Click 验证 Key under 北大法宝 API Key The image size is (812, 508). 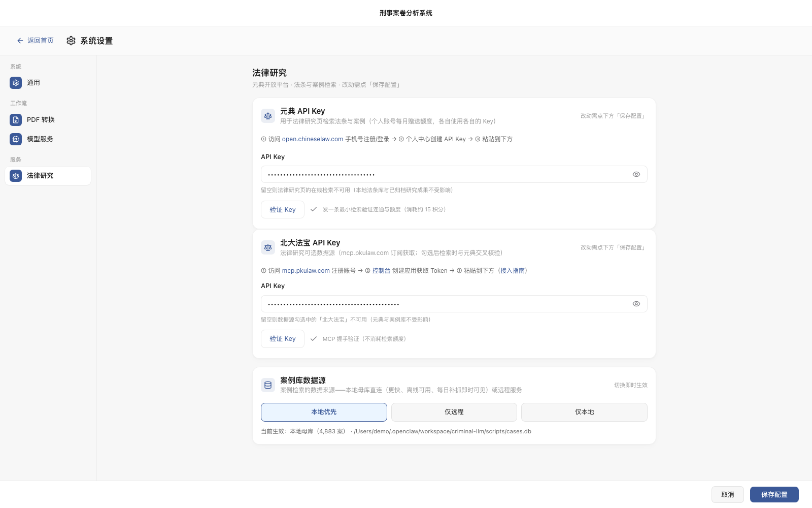pyautogui.click(x=283, y=339)
